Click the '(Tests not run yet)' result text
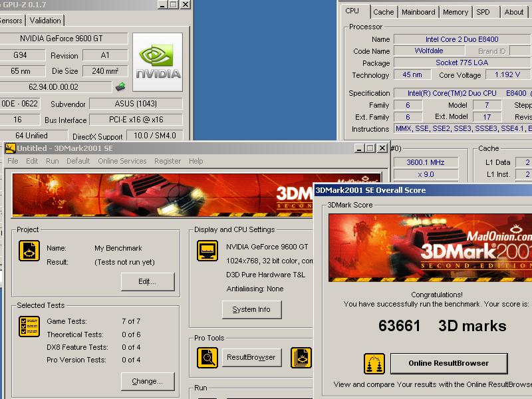Screen dimensions: 532x399 pos(124,262)
